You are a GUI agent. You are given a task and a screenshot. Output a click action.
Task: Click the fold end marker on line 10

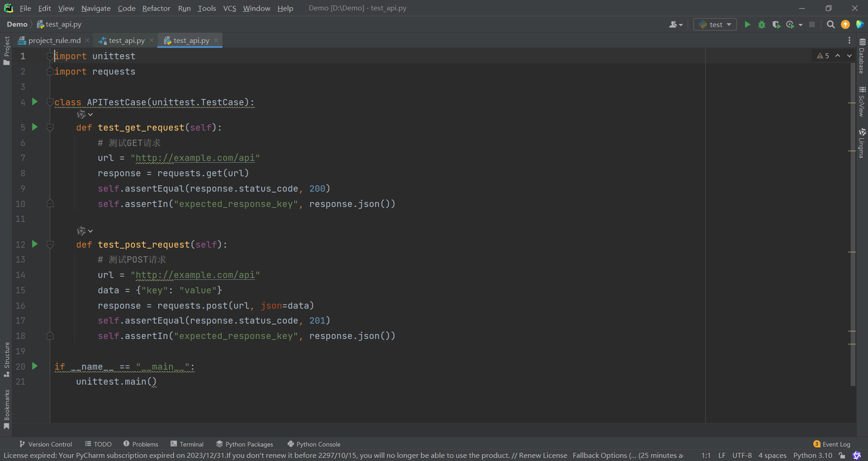[50, 204]
